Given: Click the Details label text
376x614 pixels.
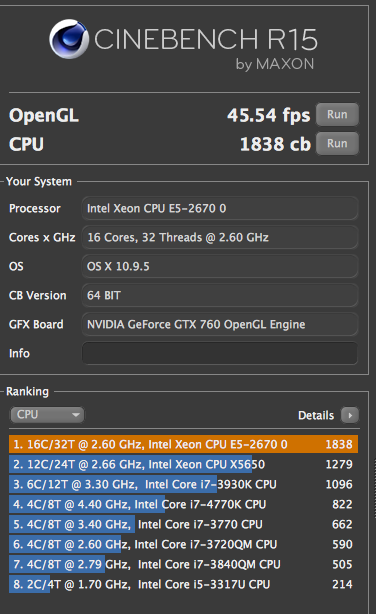Looking at the screenshot, I should tap(316, 415).
